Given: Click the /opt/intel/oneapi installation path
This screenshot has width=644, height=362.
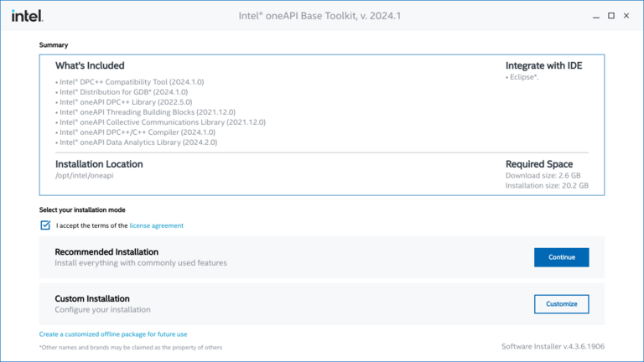Looking at the screenshot, I should [86, 176].
